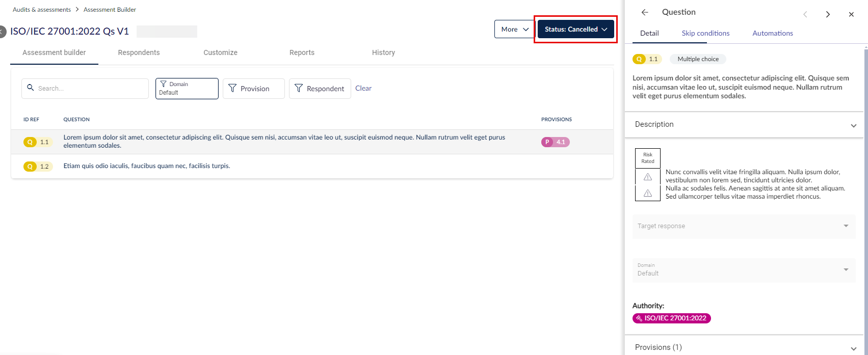Click the Q 1.1 badge in question list
The image size is (868, 355).
click(38, 142)
